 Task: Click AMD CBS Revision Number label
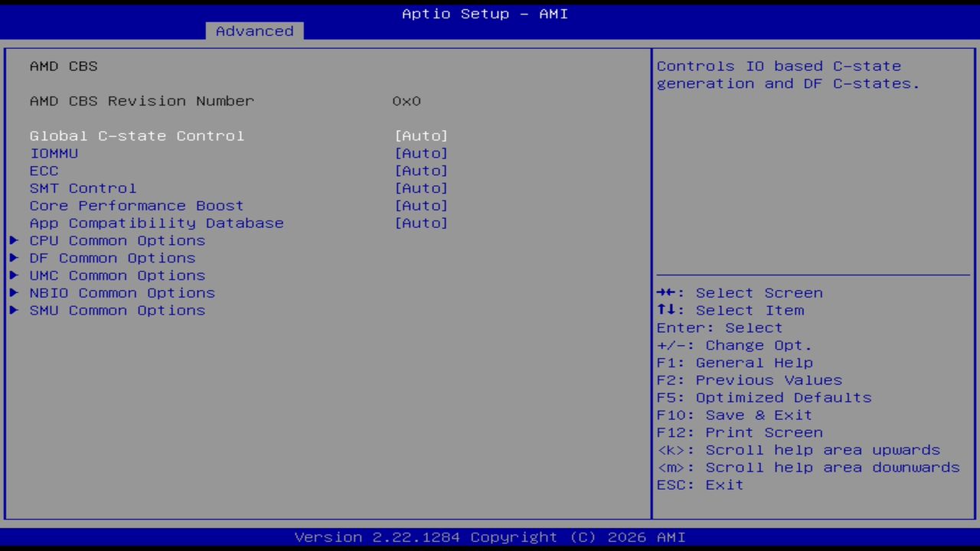click(142, 101)
